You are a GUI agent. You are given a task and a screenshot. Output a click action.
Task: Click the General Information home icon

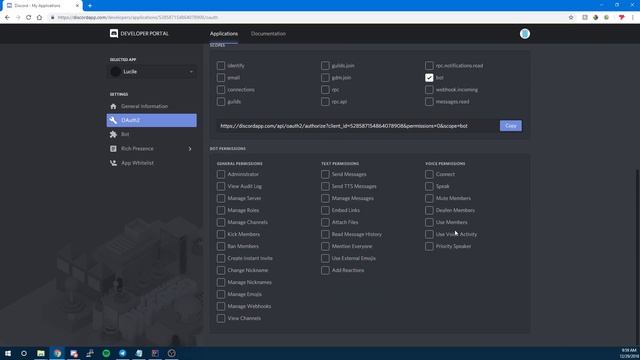pyautogui.click(x=113, y=106)
